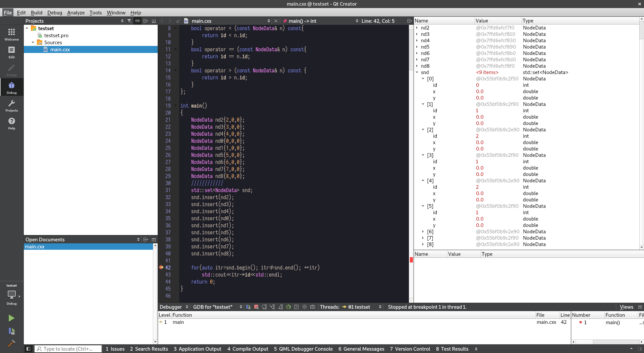Open the filter tree icon in Projects panel
This screenshot has width=644, height=353.
point(129,21)
